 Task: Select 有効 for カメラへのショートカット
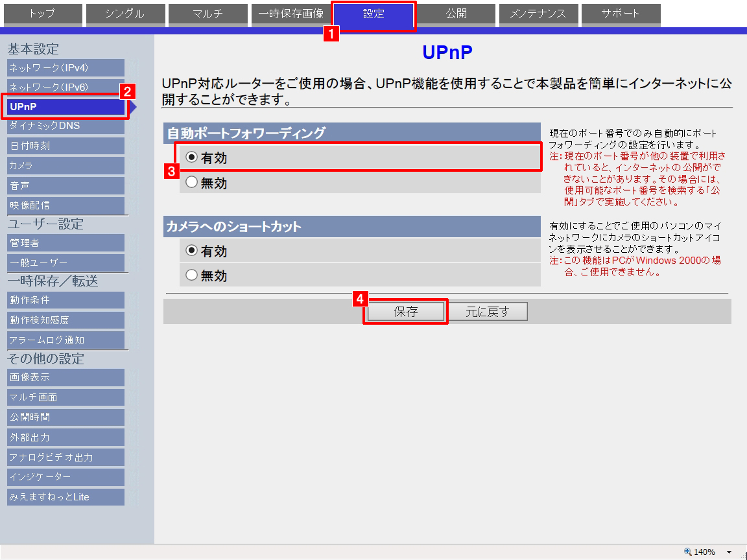point(191,250)
